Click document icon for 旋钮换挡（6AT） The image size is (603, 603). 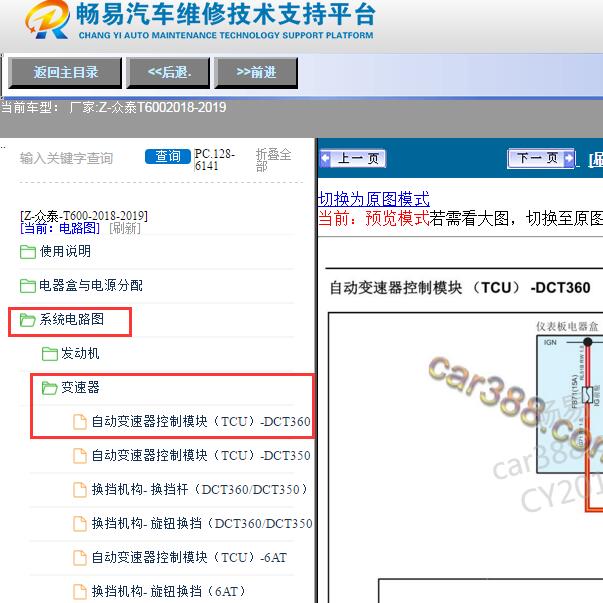point(80,591)
